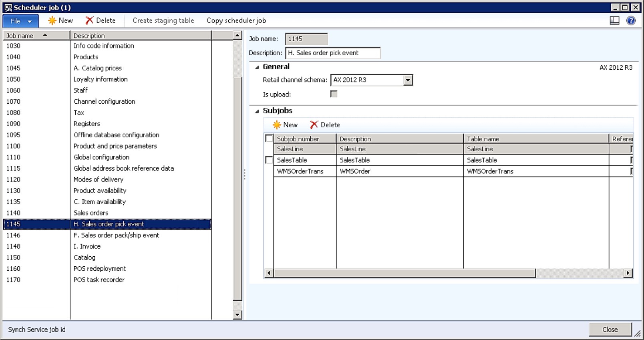The height and width of the screenshot is (340, 644).
Task: Select the Product availability job
Action: pos(107,191)
